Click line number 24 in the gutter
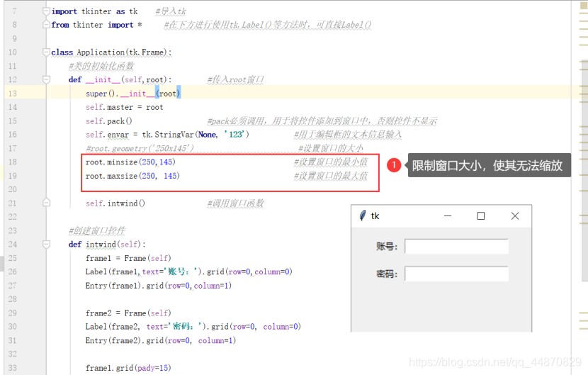Screen dimensions: 588x375 click(12, 245)
